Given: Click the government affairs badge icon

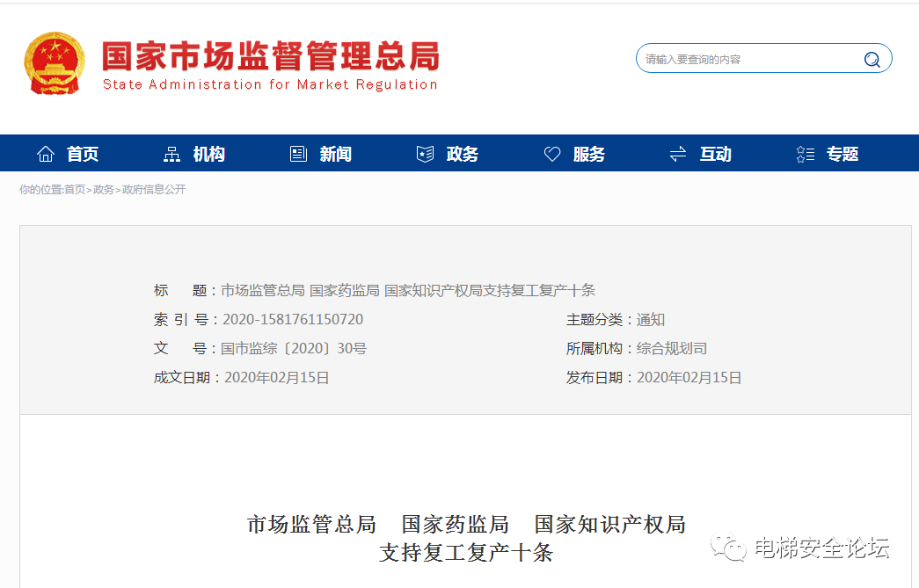Looking at the screenshot, I should pos(425,155).
